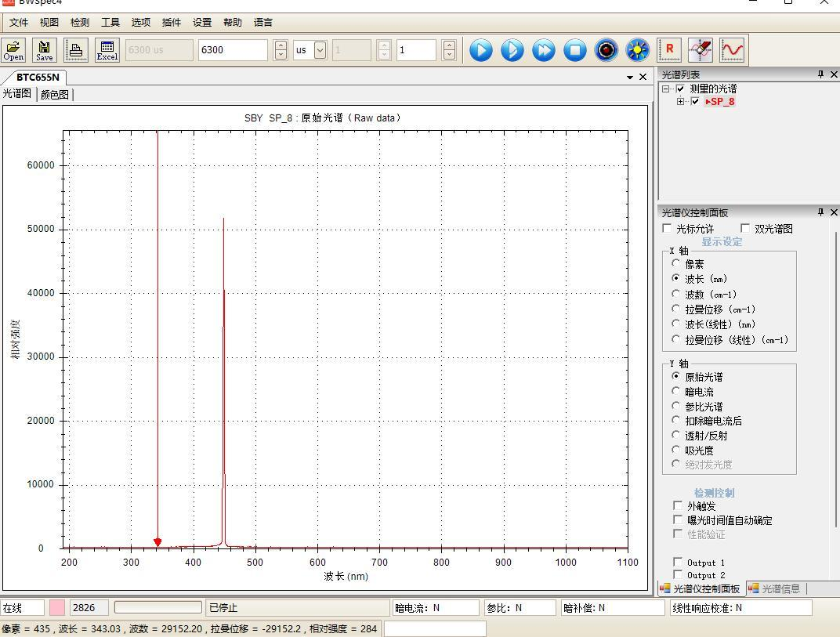Screen dimensions: 840x637
Task: Click the pink status color swatch
Action: tap(57, 607)
